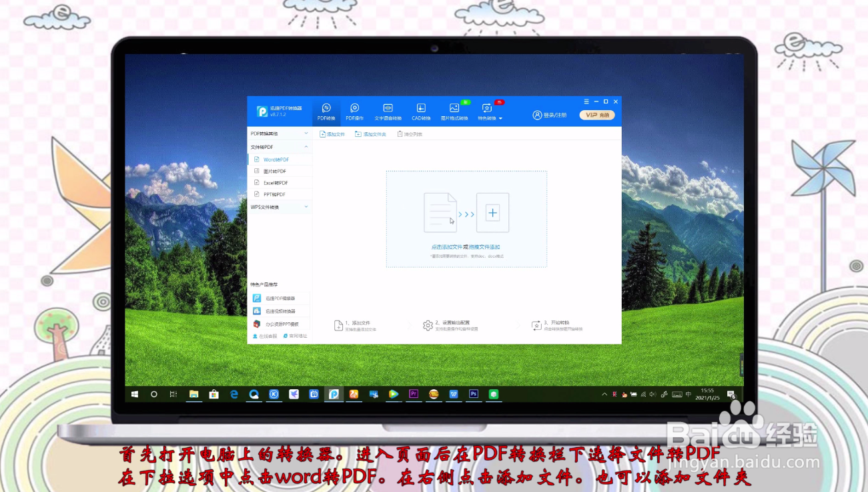Open File Explorer from the taskbar
The width and height of the screenshot is (868, 492).
[194, 395]
